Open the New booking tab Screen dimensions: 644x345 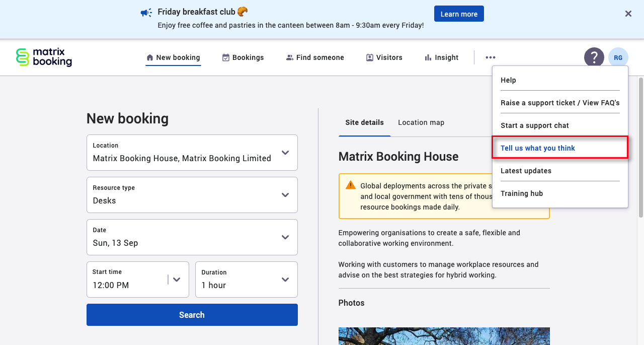[x=173, y=57]
